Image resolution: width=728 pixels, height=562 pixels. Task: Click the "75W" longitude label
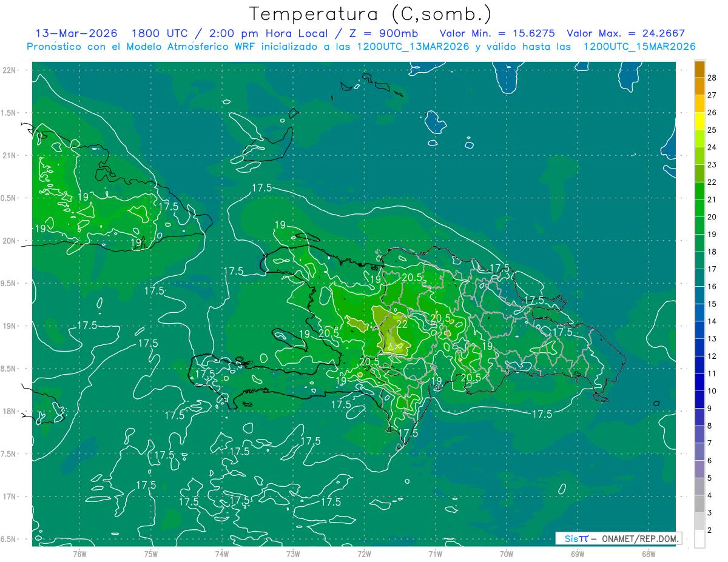point(151,554)
